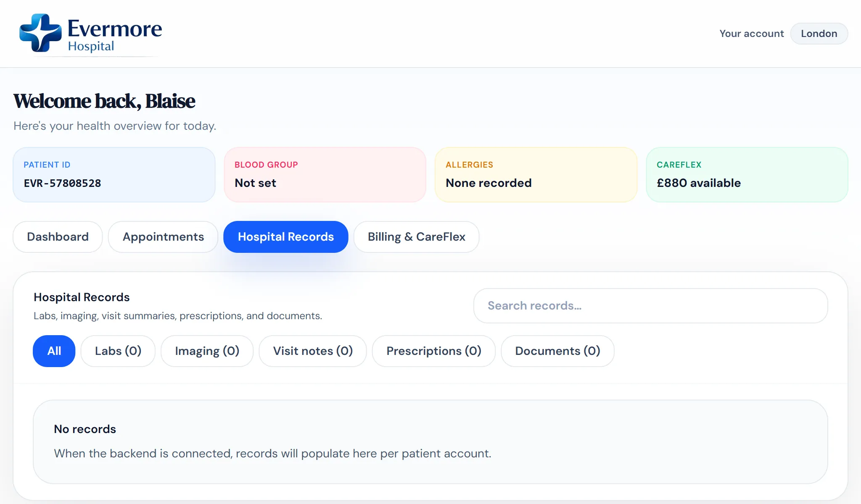The height and width of the screenshot is (504, 861).
Task: Filter records by Imaging (0)
Action: point(207,351)
